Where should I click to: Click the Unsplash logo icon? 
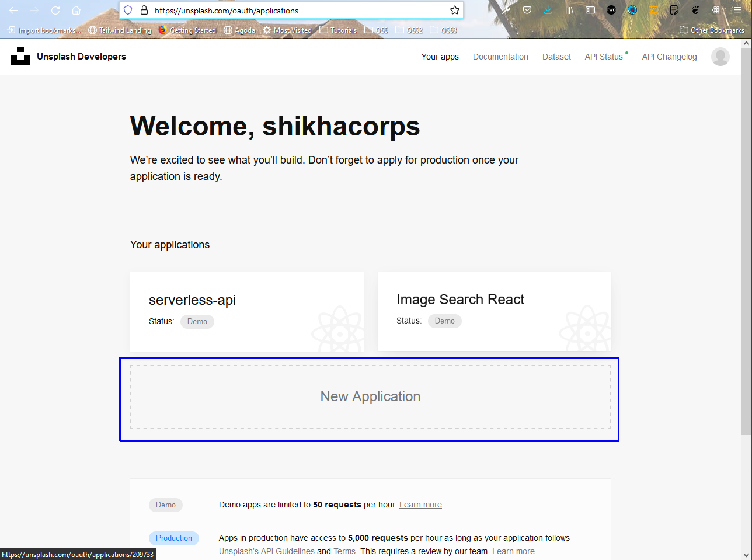tap(20, 56)
